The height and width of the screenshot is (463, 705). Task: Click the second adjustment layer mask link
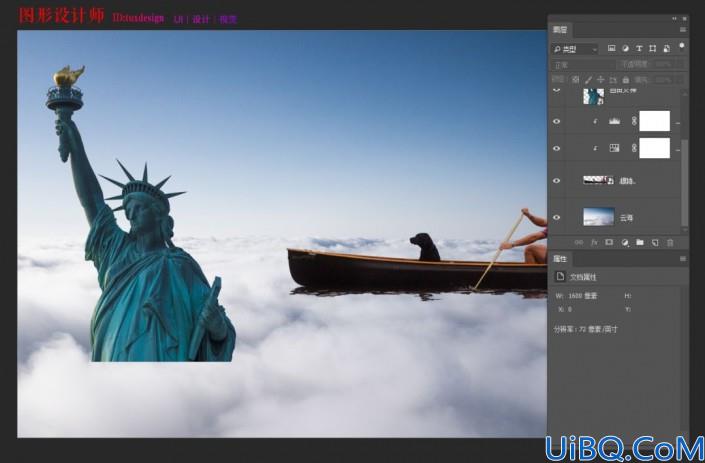tap(634, 148)
